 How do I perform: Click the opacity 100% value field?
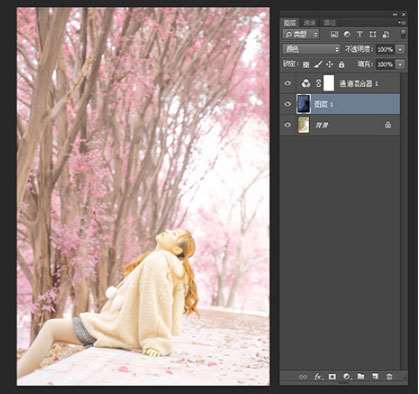(x=385, y=49)
